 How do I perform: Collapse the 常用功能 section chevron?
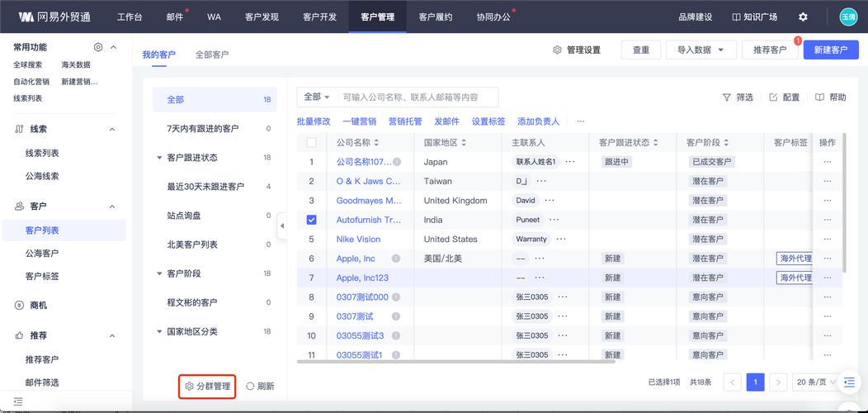click(x=114, y=47)
